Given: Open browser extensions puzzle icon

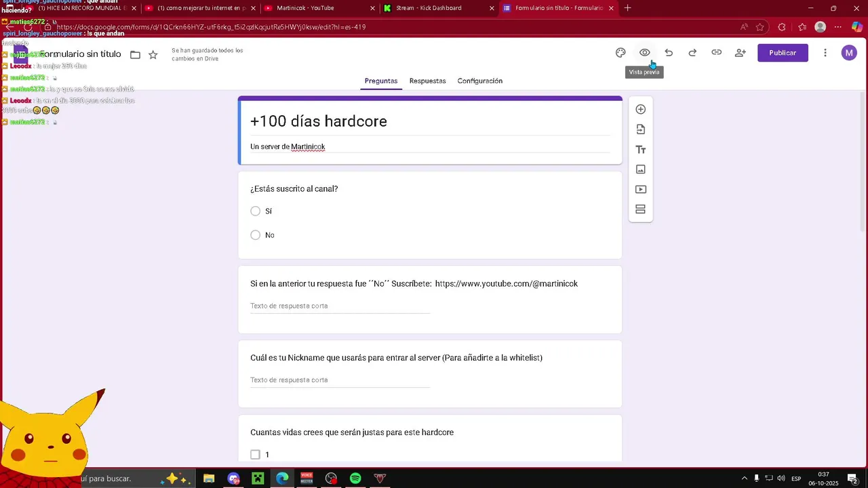Looking at the screenshot, I should pyautogui.click(x=782, y=27).
